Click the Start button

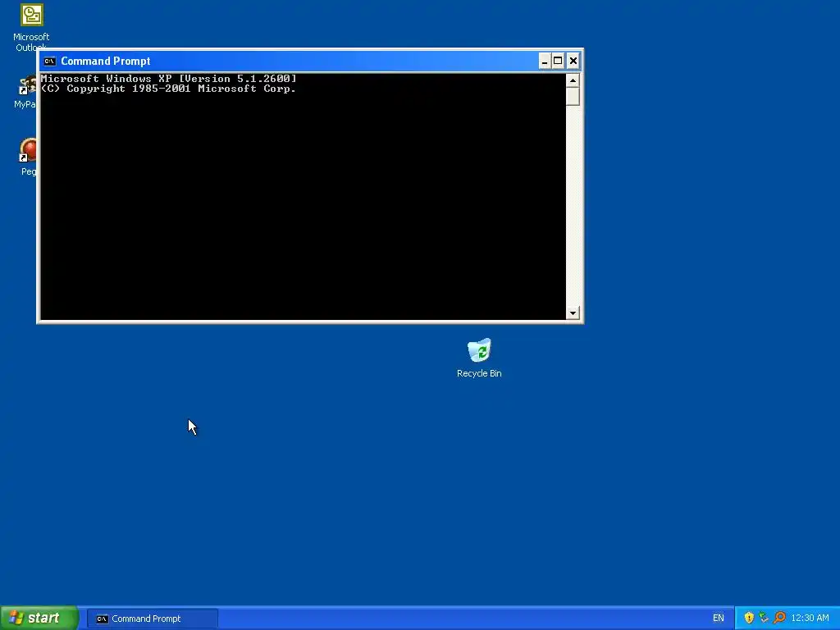[39, 618]
